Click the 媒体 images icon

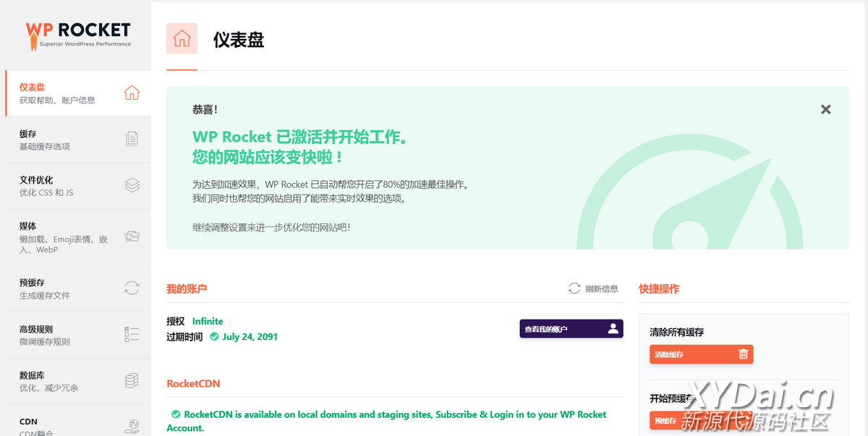click(x=132, y=236)
